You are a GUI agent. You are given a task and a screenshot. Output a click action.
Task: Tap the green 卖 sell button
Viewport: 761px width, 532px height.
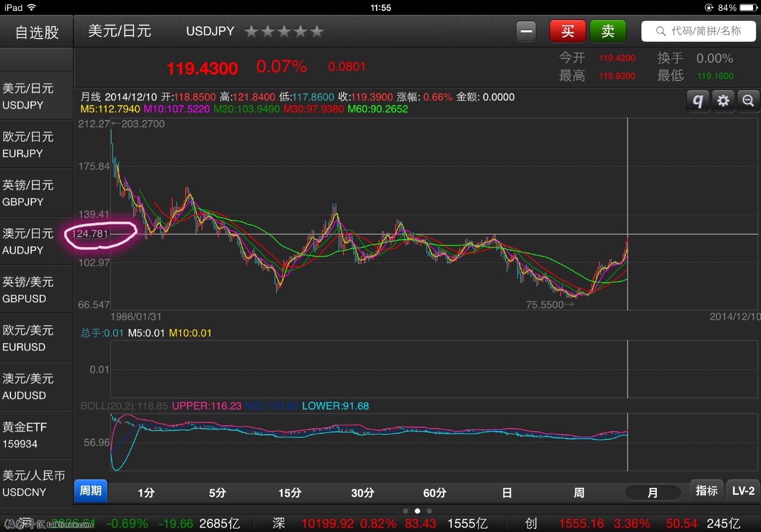tap(608, 31)
